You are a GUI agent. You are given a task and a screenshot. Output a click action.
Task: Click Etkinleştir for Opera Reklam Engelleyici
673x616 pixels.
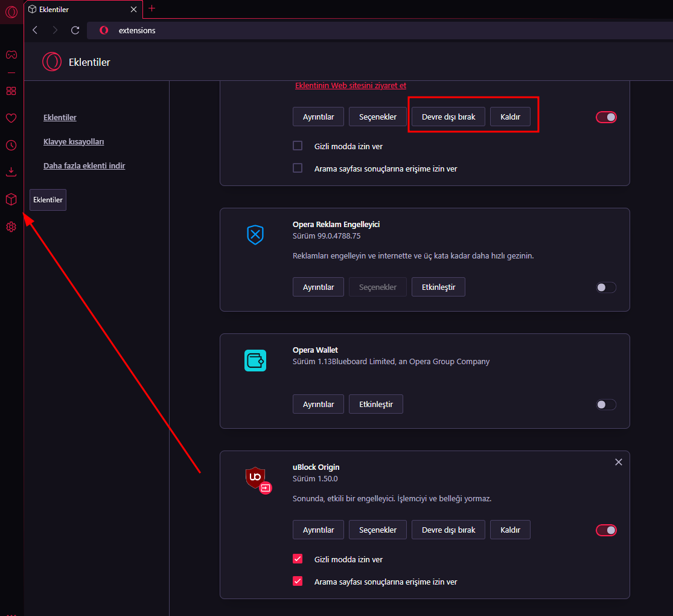[x=438, y=287]
